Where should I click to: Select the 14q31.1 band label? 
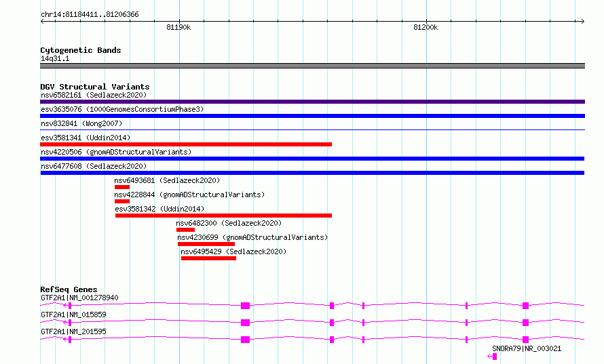(55, 58)
